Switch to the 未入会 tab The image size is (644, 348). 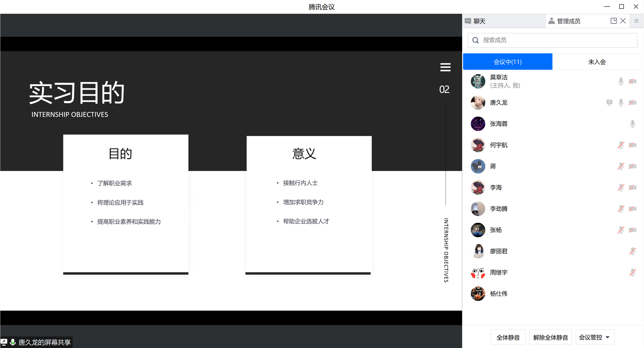(597, 62)
